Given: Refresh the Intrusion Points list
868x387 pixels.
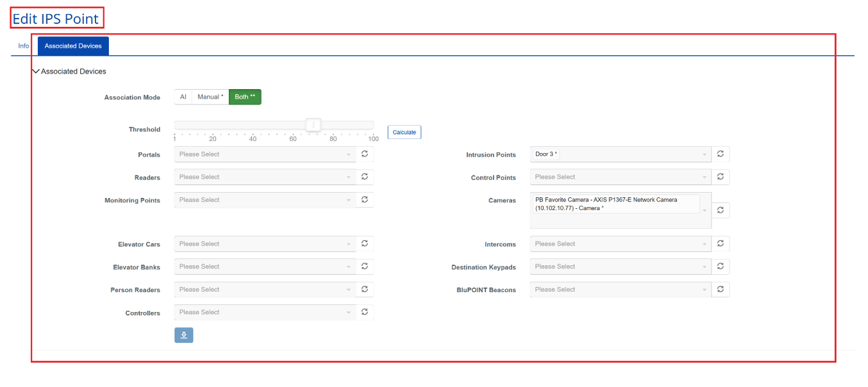Looking at the screenshot, I should pyautogui.click(x=721, y=154).
